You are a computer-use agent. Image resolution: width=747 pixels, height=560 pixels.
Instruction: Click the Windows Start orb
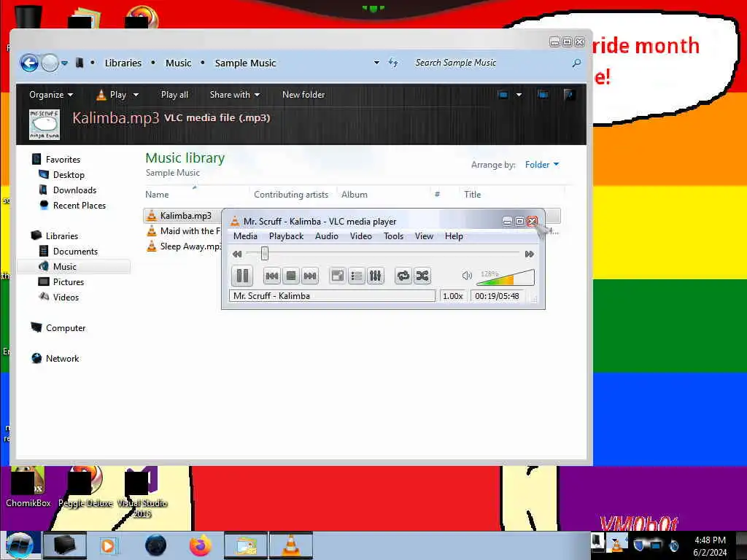(x=20, y=545)
